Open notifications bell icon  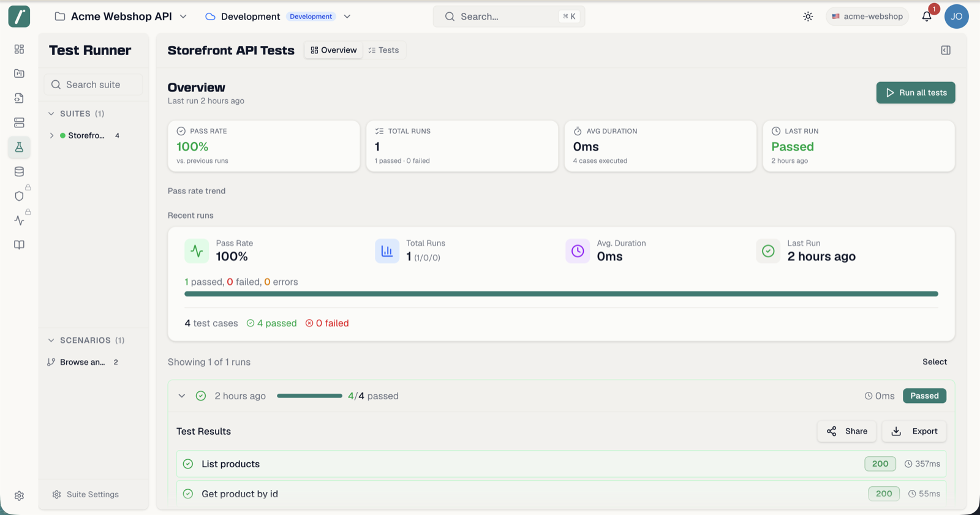(927, 17)
